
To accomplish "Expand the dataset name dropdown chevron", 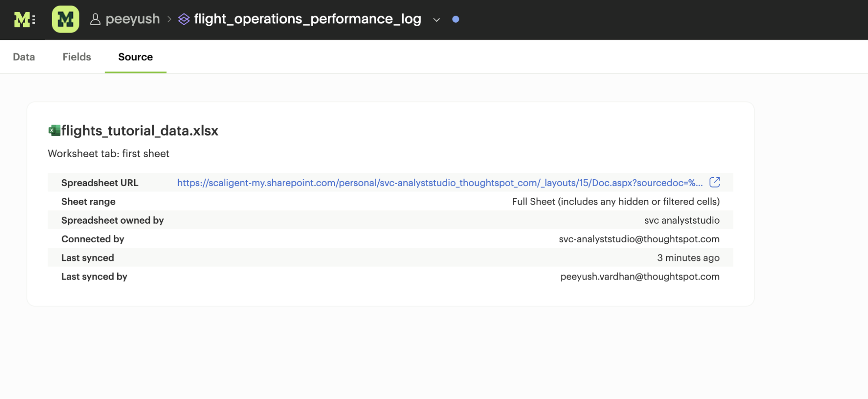I will [436, 20].
